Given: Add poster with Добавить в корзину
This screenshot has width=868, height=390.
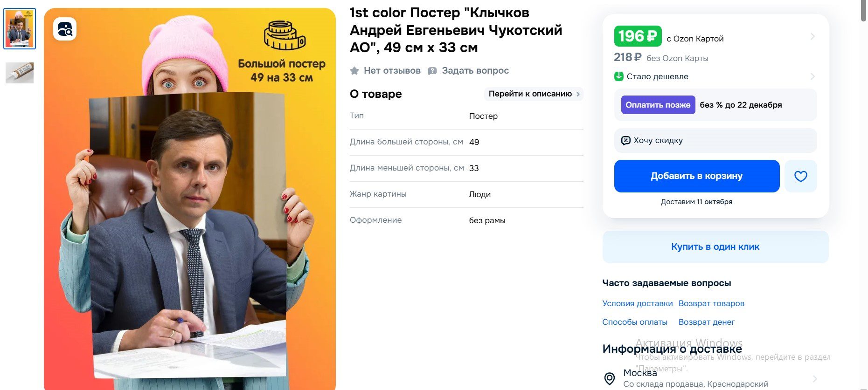Looking at the screenshot, I should click(696, 176).
